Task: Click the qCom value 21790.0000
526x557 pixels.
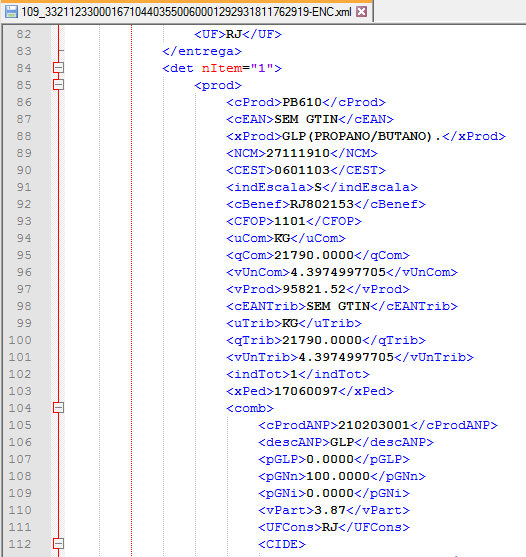Action: point(314,255)
